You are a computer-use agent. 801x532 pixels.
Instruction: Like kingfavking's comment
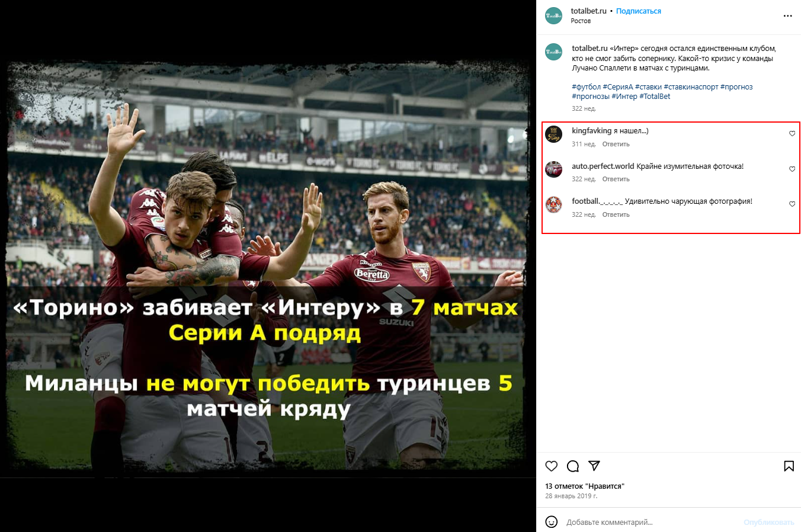(792, 134)
